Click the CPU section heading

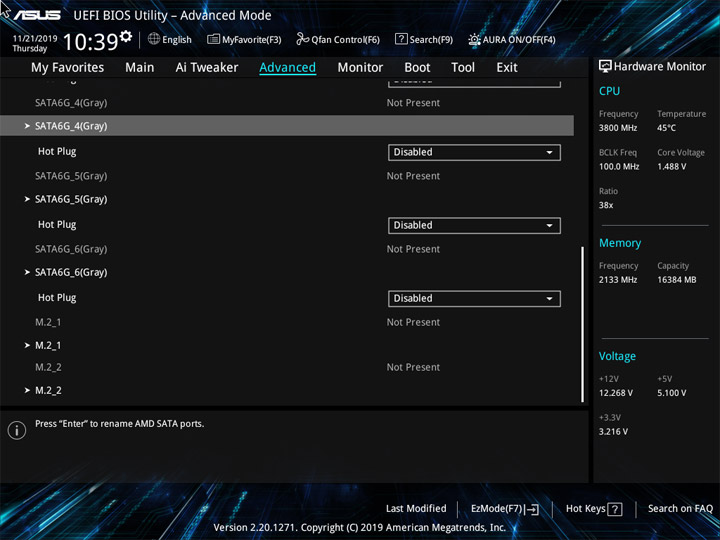coord(609,91)
